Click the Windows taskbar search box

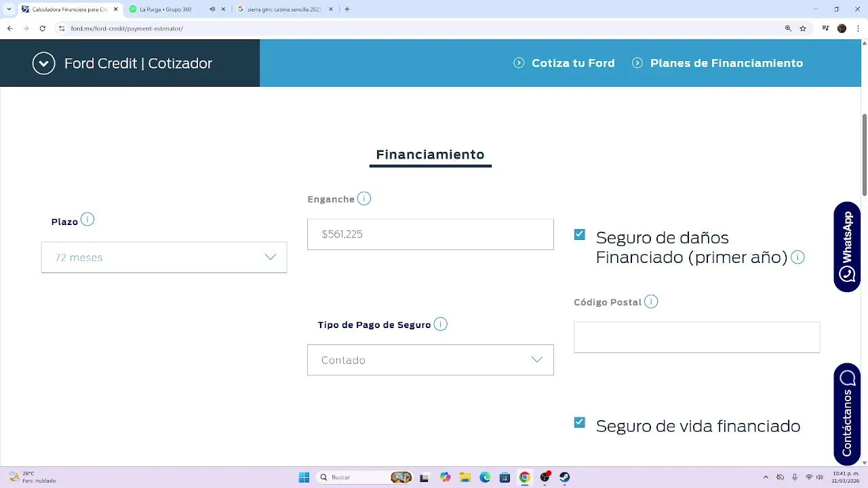(365, 477)
